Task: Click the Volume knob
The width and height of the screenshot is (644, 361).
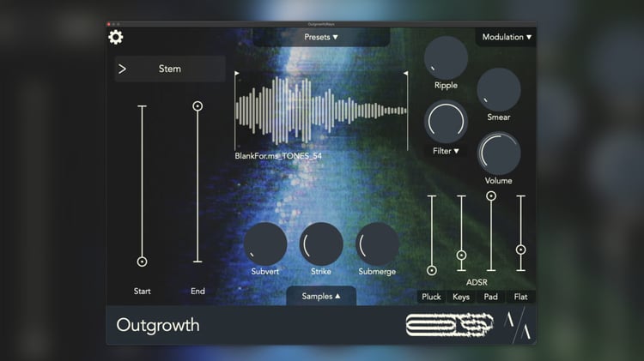Action: pos(499,153)
